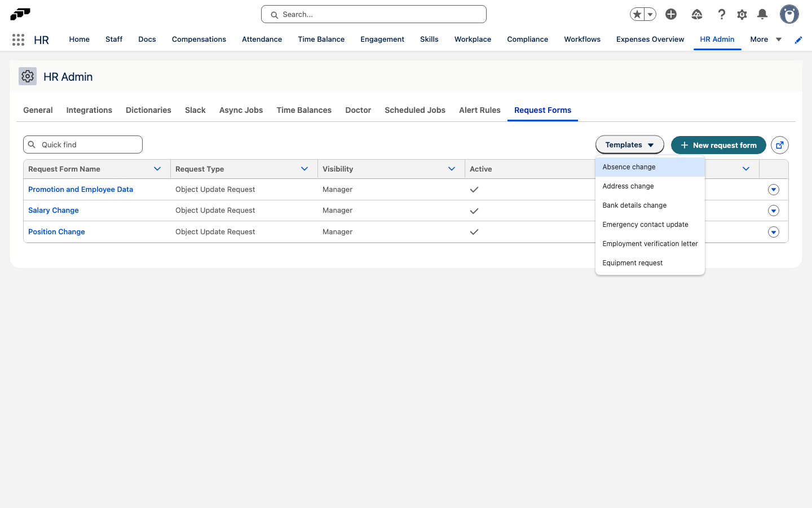
Task: Select the Absence change template
Action: coord(650,167)
